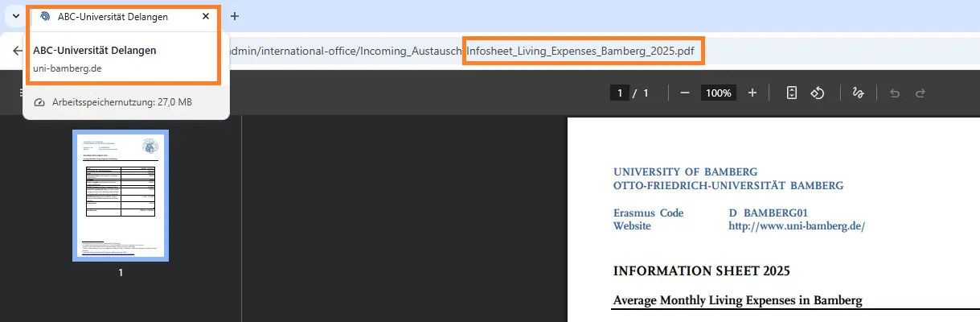Screen dimensions: 980x322
Task: Activate the draw annotation tool
Action: click(x=858, y=93)
